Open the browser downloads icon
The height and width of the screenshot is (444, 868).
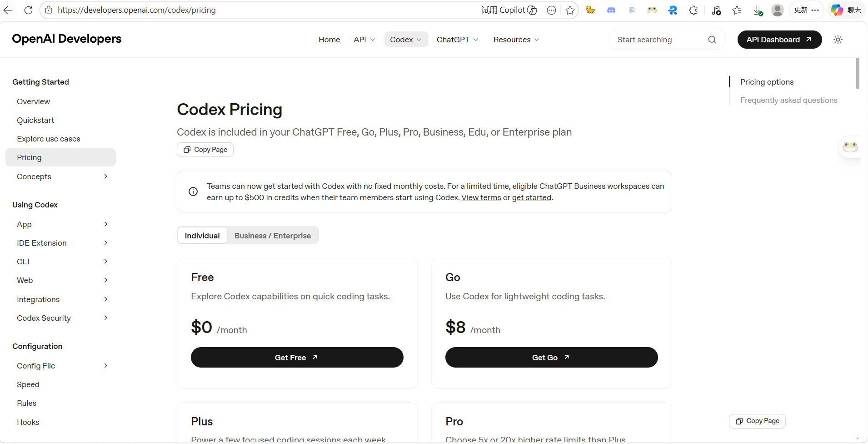click(758, 10)
